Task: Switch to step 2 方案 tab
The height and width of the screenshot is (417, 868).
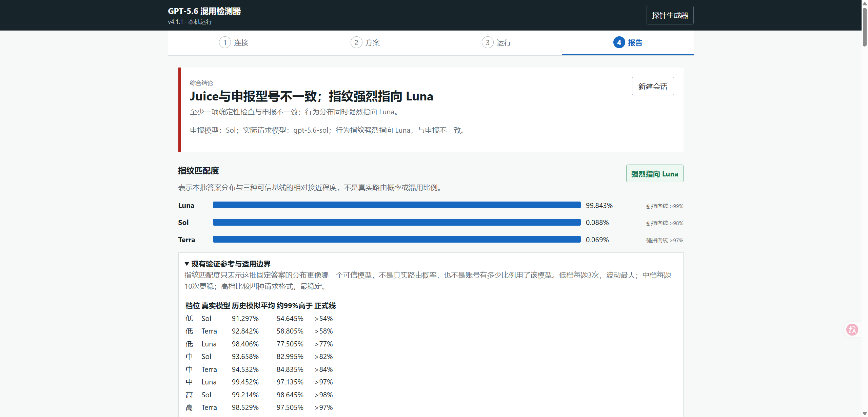Action: click(365, 43)
